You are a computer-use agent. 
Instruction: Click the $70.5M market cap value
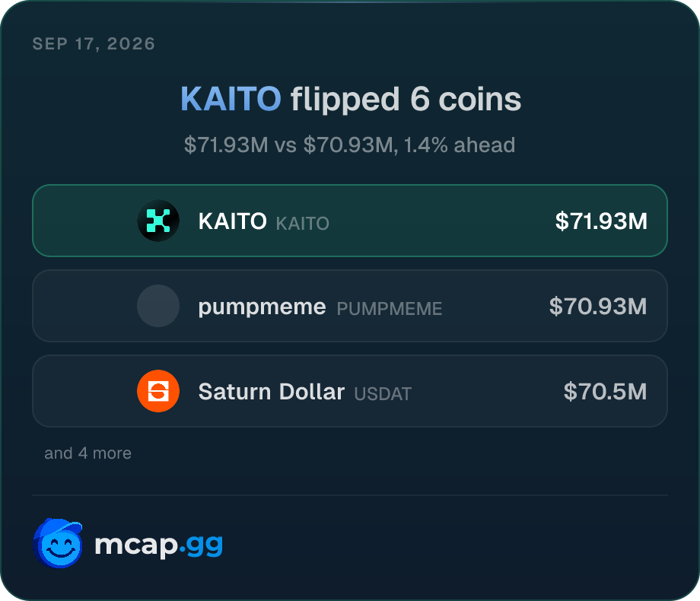(606, 392)
